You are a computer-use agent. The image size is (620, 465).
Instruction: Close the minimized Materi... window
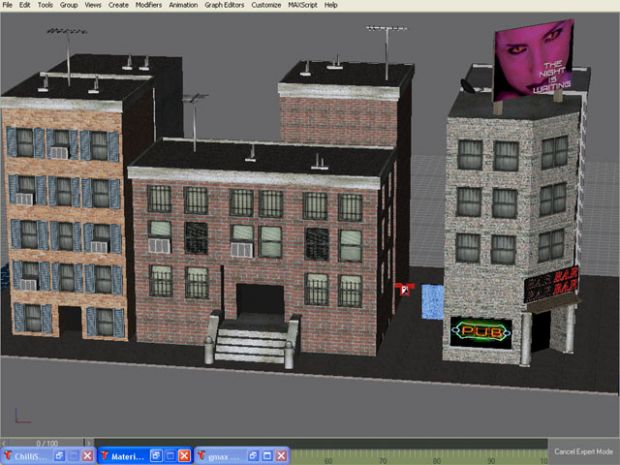click(184, 456)
